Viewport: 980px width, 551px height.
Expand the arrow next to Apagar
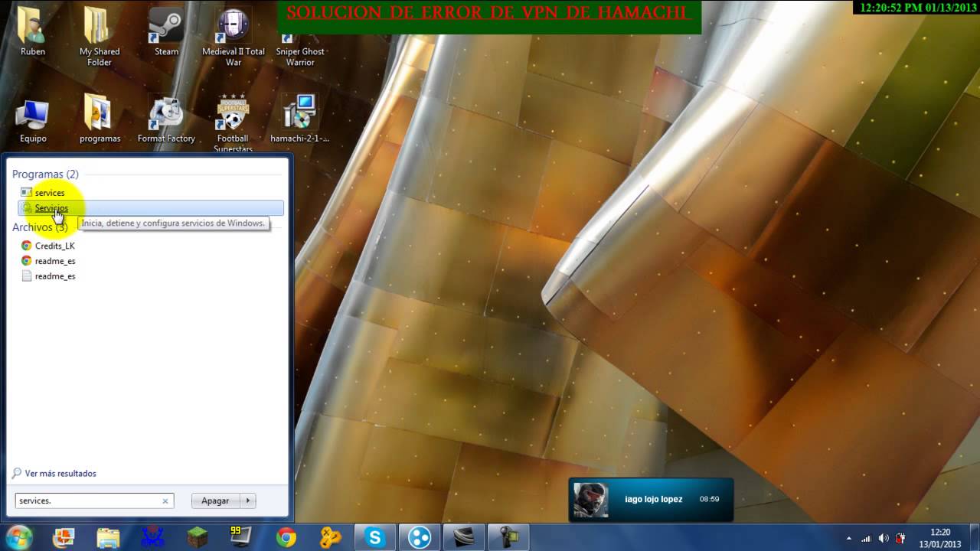point(247,500)
